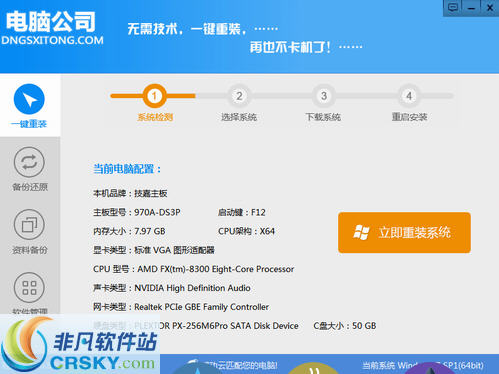
Task: Click the 当前系统 status bar text
Action: [423, 366]
